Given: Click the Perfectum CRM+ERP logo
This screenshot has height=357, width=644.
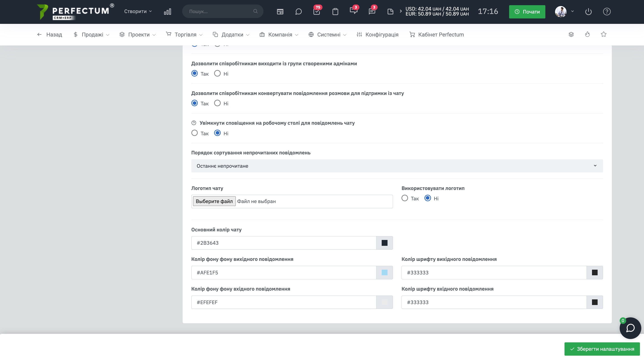Looking at the screenshot, I should [75, 11].
